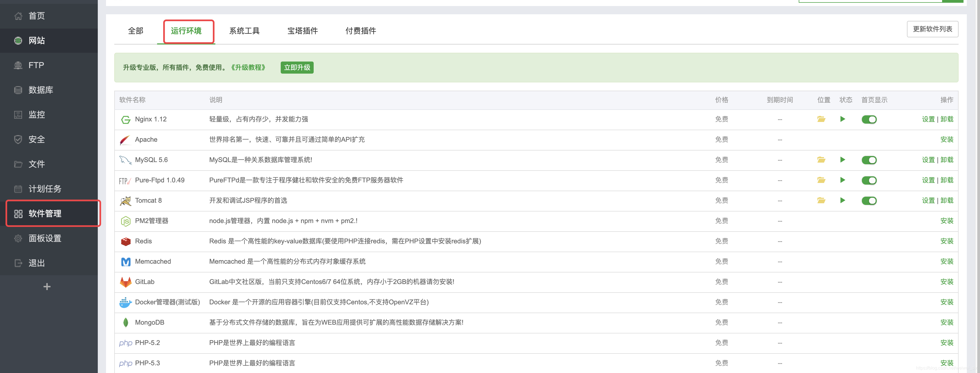Click the plus icon in the sidebar
This screenshot has width=980, height=373.
tap(47, 286)
